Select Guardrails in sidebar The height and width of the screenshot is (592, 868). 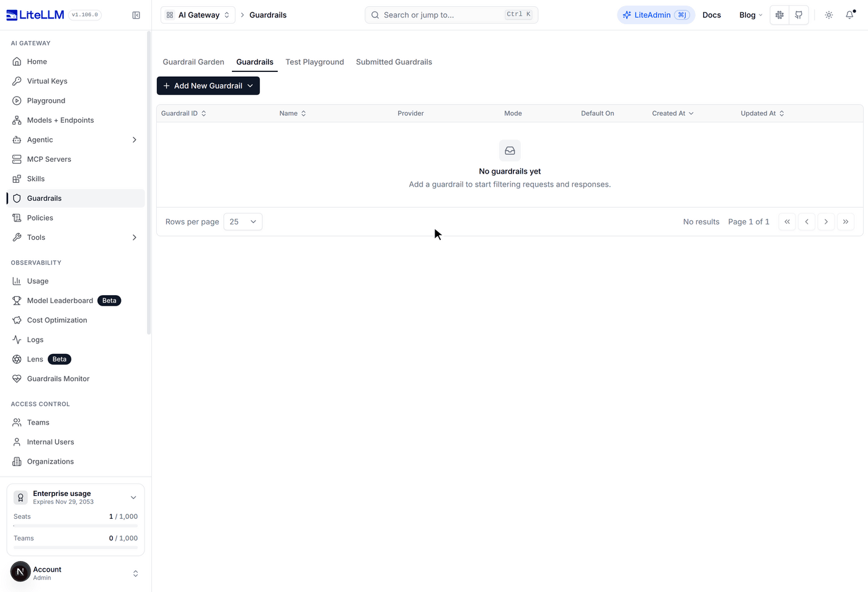pyautogui.click(x=76, y=198)
